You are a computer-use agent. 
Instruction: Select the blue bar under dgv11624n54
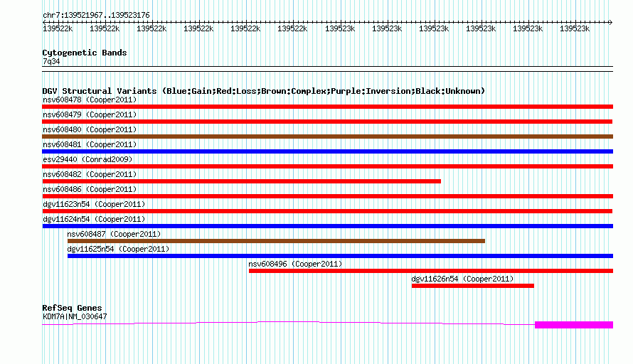328,226
